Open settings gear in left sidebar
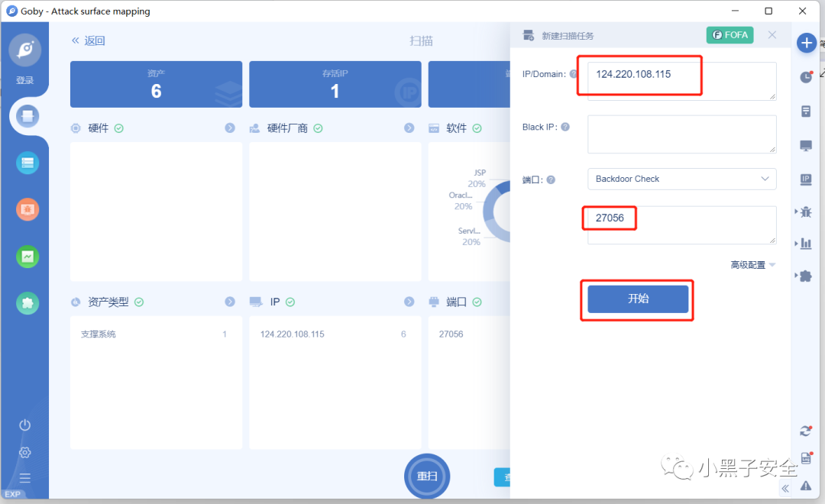 [24, 452]
